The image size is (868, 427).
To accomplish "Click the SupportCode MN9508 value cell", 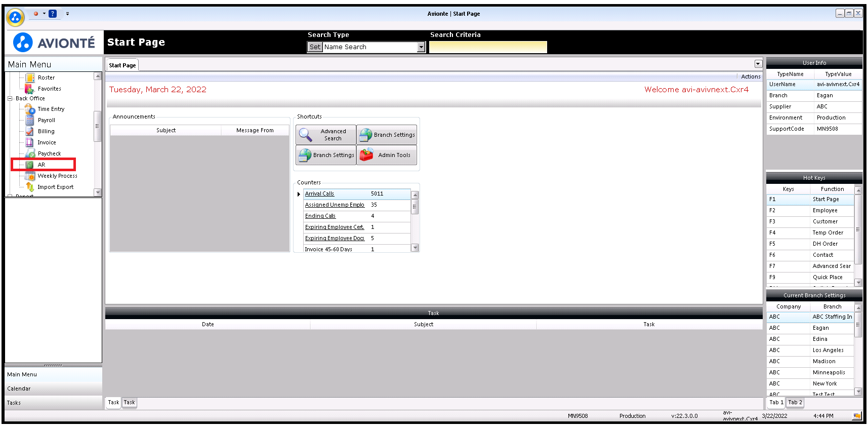I will coord(838,129).
